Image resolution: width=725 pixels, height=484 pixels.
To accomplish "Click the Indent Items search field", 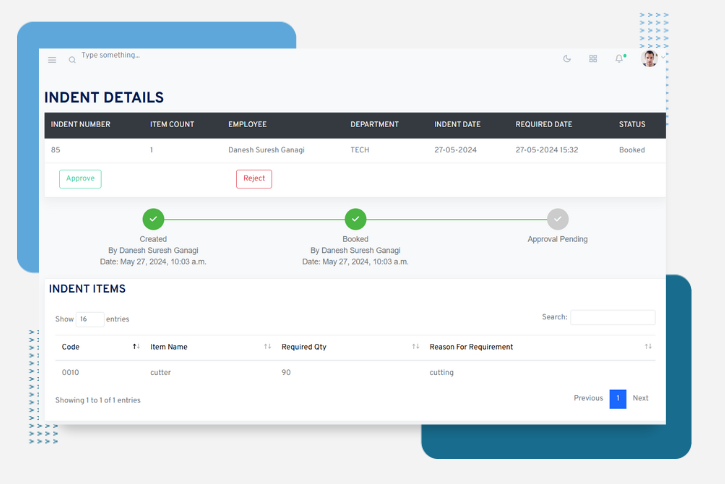I will [x=612, y=317].
